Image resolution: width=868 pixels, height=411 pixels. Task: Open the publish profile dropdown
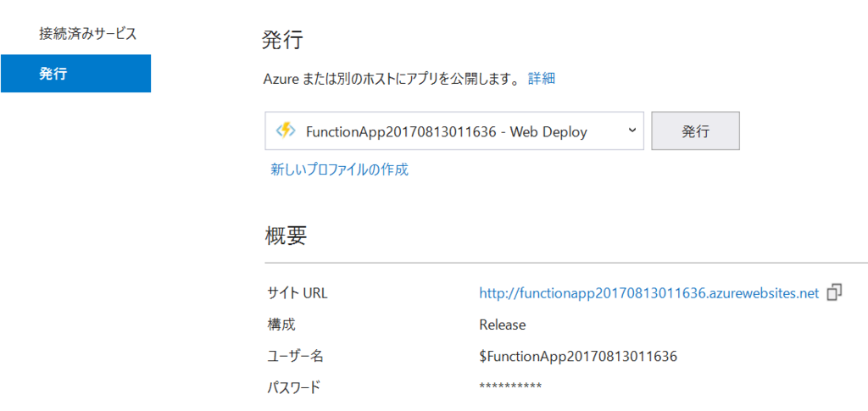[454, 131]
